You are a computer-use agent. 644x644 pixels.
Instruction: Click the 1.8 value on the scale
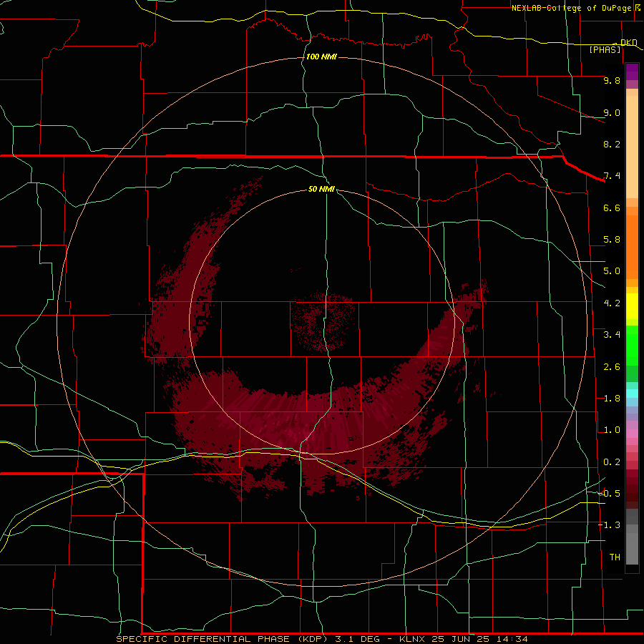612,399
